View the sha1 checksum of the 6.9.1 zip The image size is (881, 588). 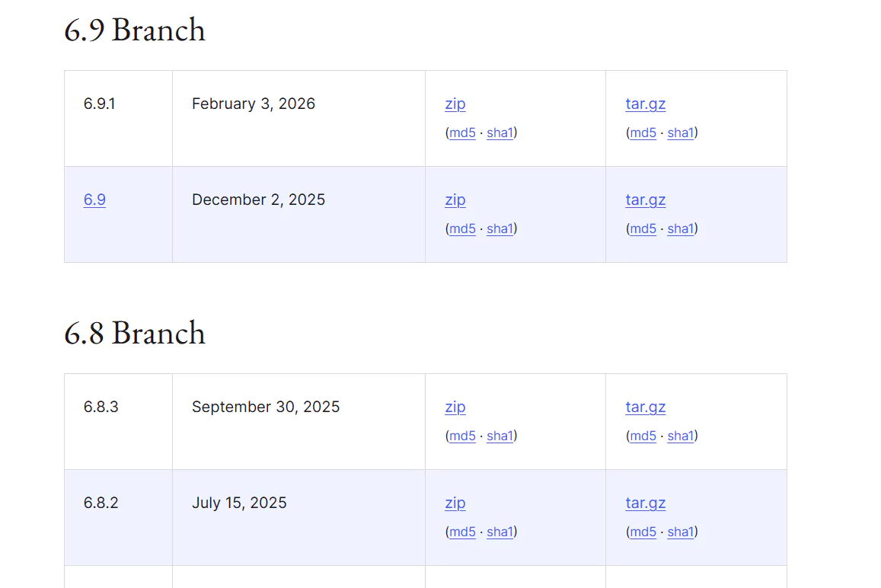pos(500,133)
